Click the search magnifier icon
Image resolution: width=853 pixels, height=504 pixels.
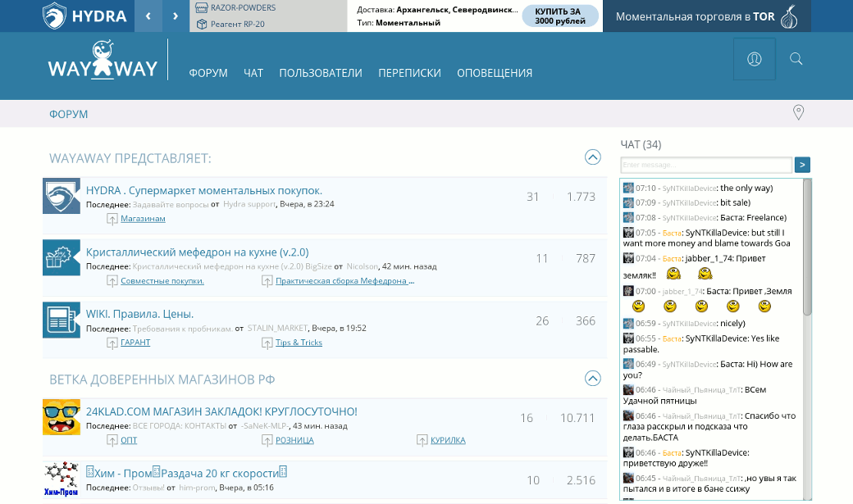pos(796,59)
